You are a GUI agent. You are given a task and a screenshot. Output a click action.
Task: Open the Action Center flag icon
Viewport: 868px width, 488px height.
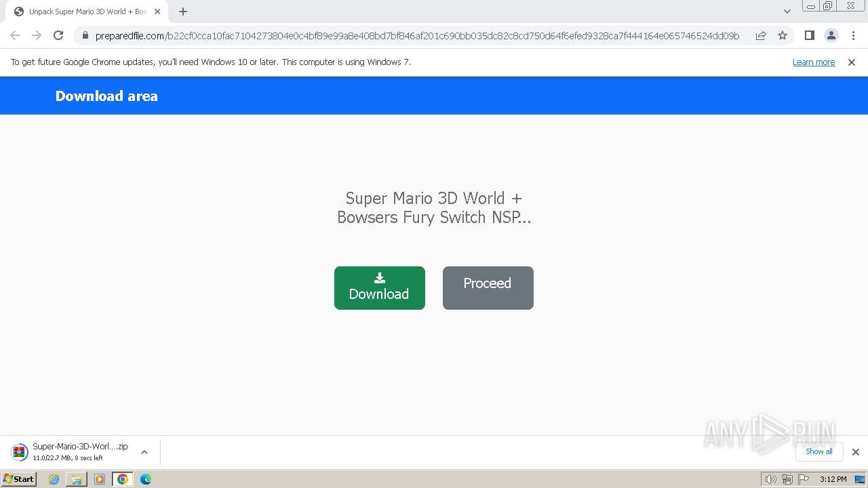click(x=803, y=479)
